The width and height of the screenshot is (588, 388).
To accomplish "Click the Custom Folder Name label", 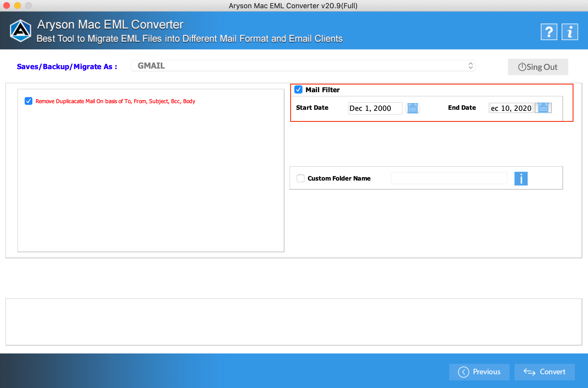I will click(339, 178).
